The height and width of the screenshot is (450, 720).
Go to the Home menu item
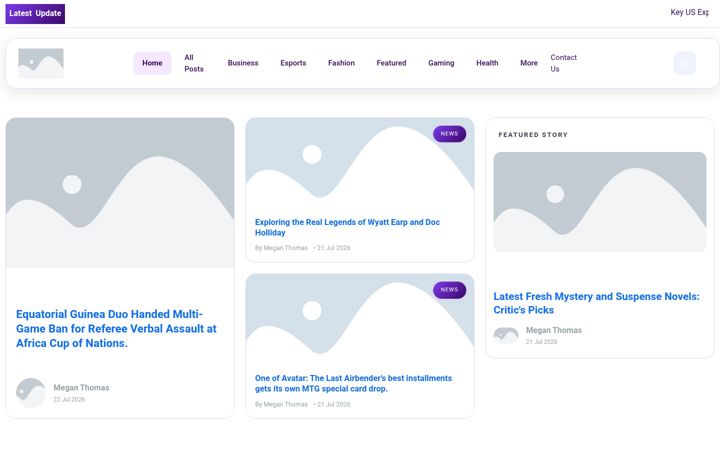(152, 63)
